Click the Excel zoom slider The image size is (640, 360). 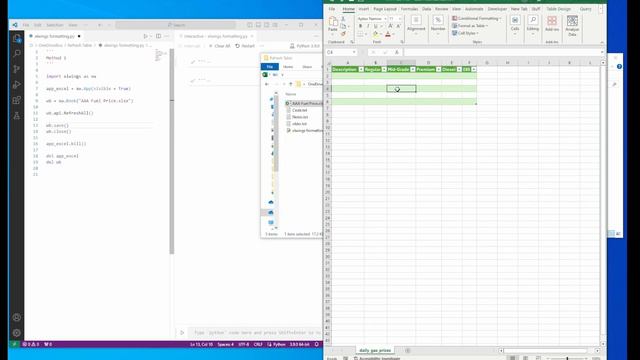click(x=567, y=358)
